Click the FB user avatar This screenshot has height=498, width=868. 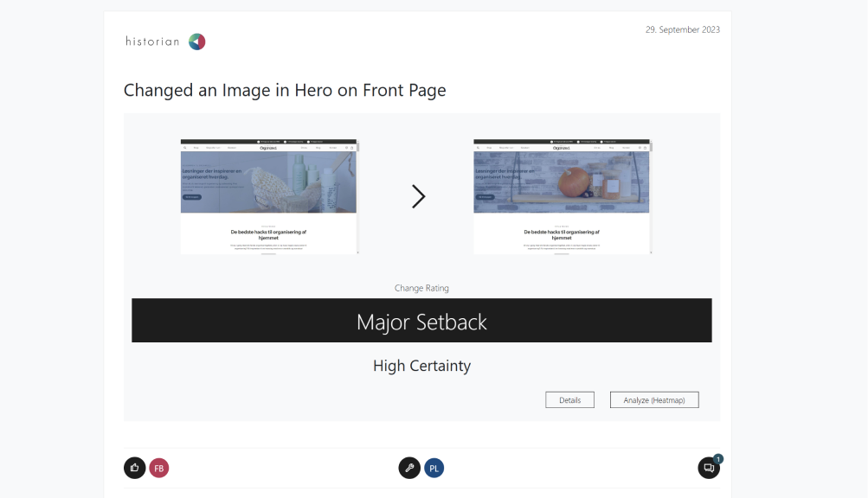158,468
